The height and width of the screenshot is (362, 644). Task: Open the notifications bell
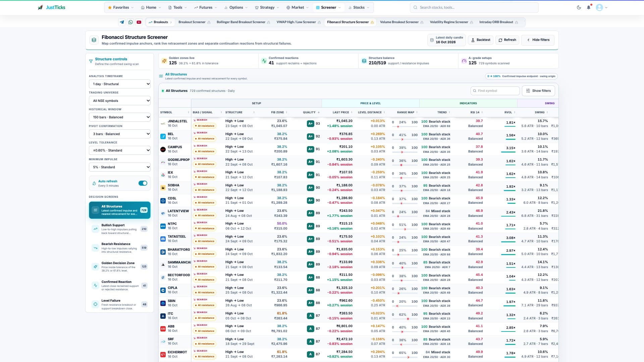[x=589, y=7]
